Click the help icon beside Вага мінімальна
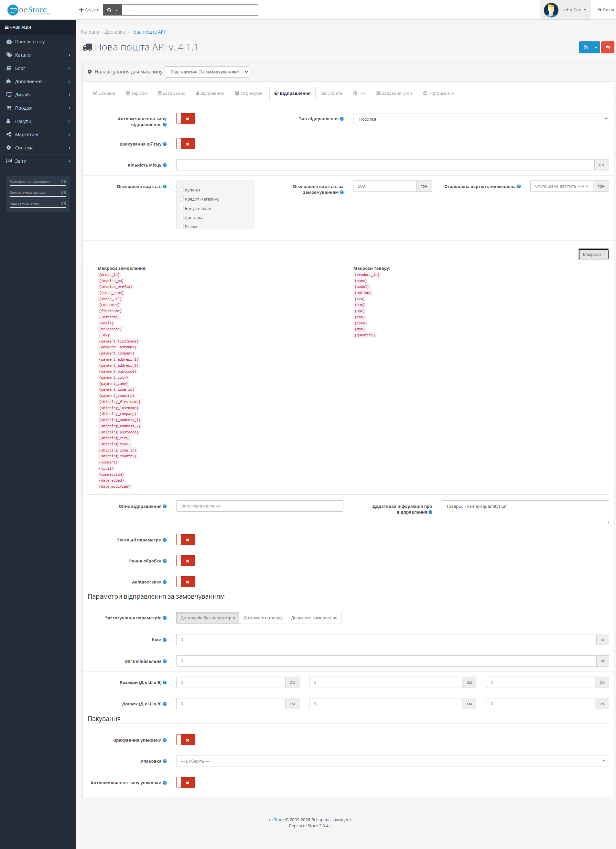616x849 pixels. click(x=165, y=661)
